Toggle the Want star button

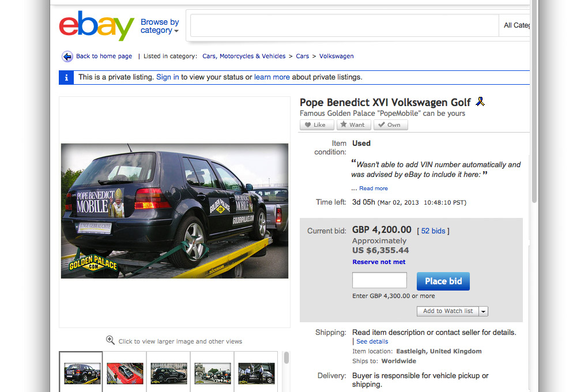point(353,125)
